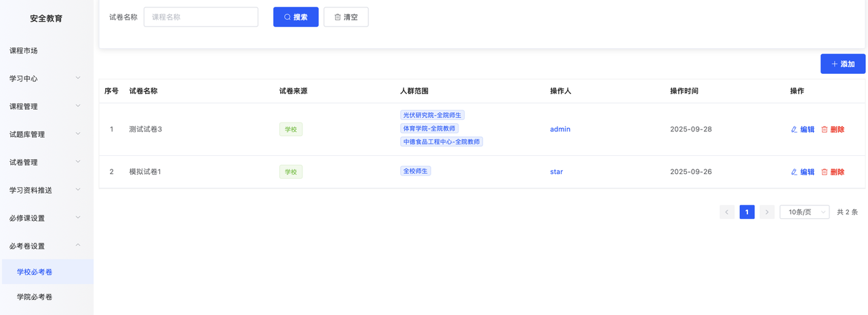Viewport: 868px width, 315px height.
Task: Click the blue Add button
Action: (x=842, y=64)
